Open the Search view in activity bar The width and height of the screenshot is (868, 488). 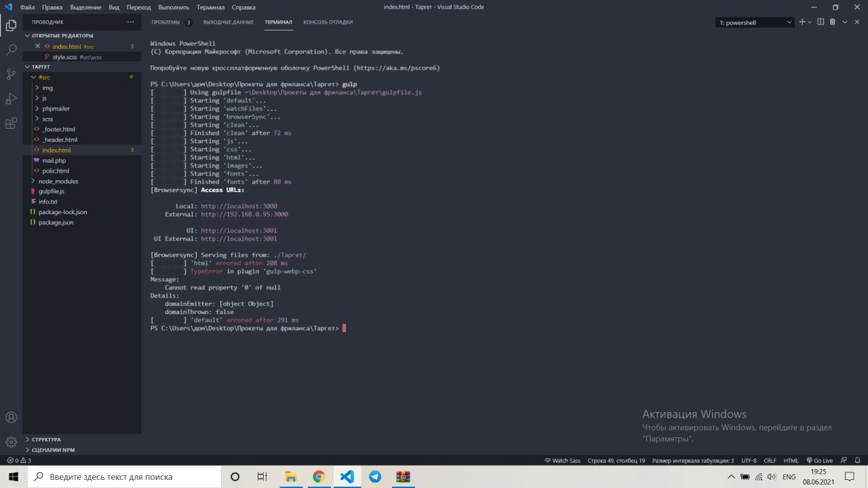[11, 50]
